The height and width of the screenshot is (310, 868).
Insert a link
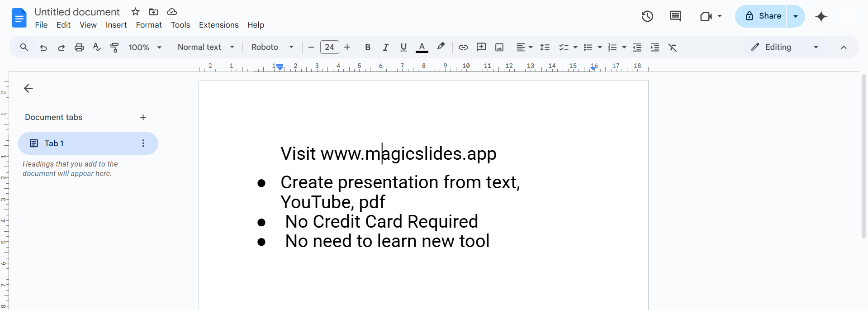[463, 47]
